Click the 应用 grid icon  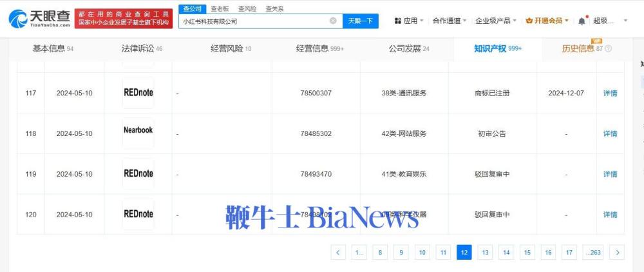pyautogui.click(x=397, y=21)
